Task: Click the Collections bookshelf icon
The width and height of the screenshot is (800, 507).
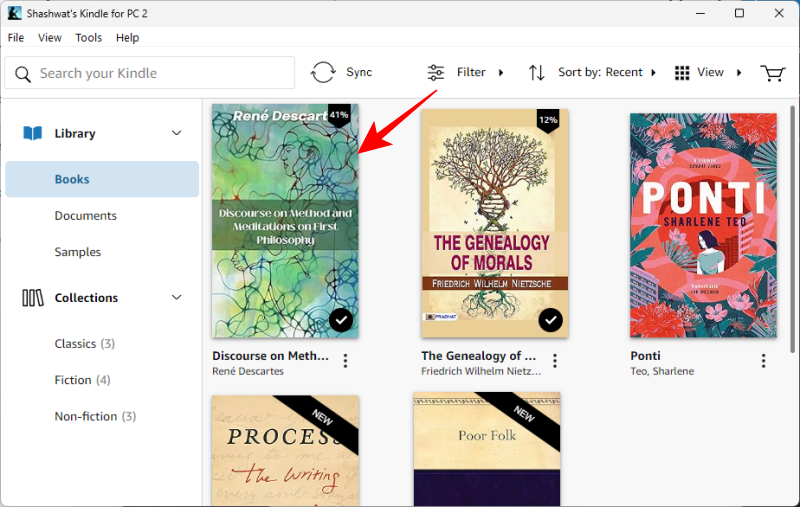Action: 33,298
